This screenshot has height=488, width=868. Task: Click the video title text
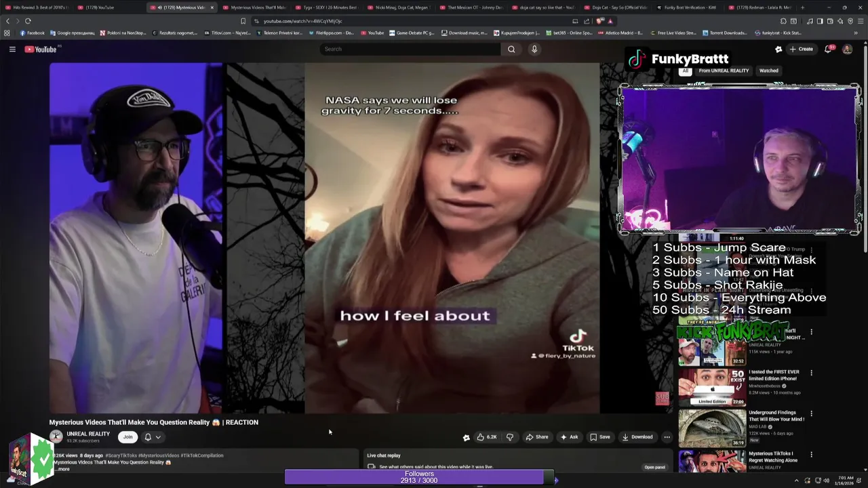point(153,422)
